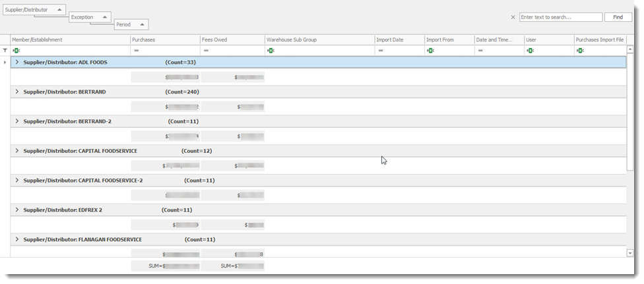Screen dimensions: 644x284
Task: Click the Supplier/Distributor group panel chip
Action: point(34,10)
